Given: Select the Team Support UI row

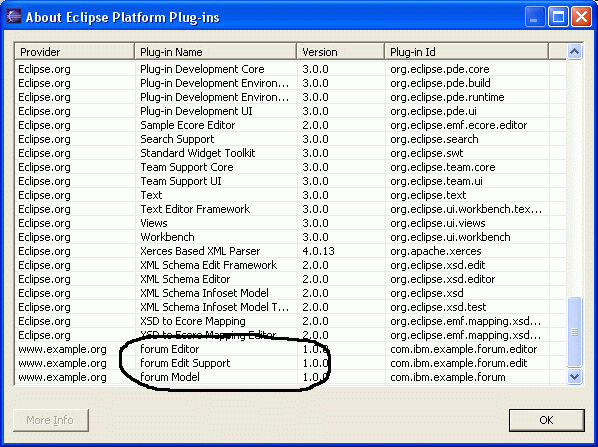Looking at the screenshot, I should (x=290, y=181).
